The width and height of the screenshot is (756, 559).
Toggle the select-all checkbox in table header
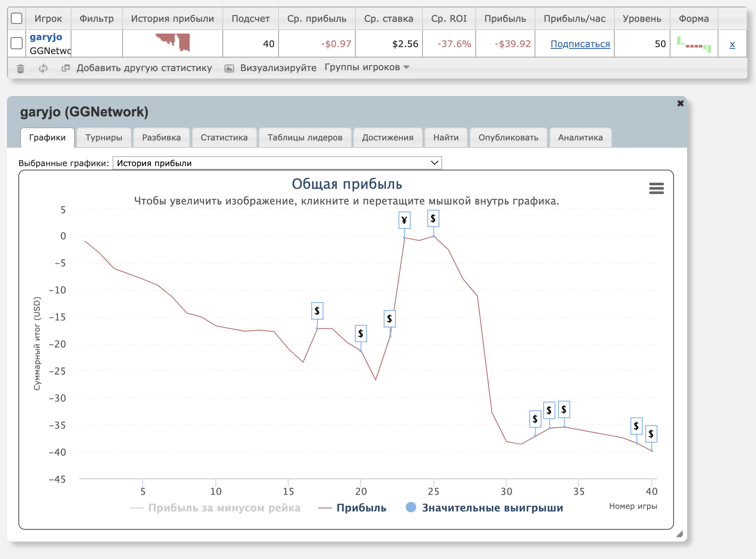(x=17, y=18)
